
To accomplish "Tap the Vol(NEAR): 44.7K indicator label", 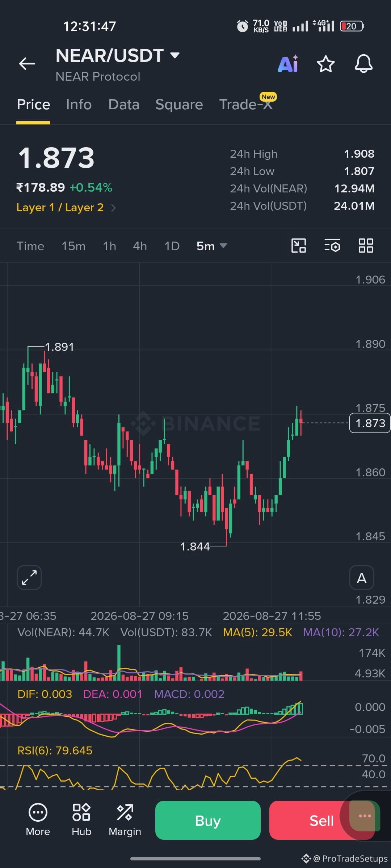I will tap(63, 632).
